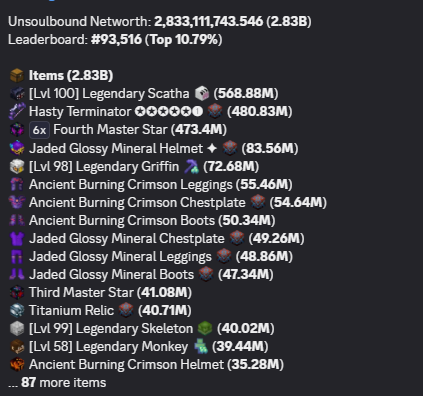Click the Fourth Master Star icon

tap(17, 129)
